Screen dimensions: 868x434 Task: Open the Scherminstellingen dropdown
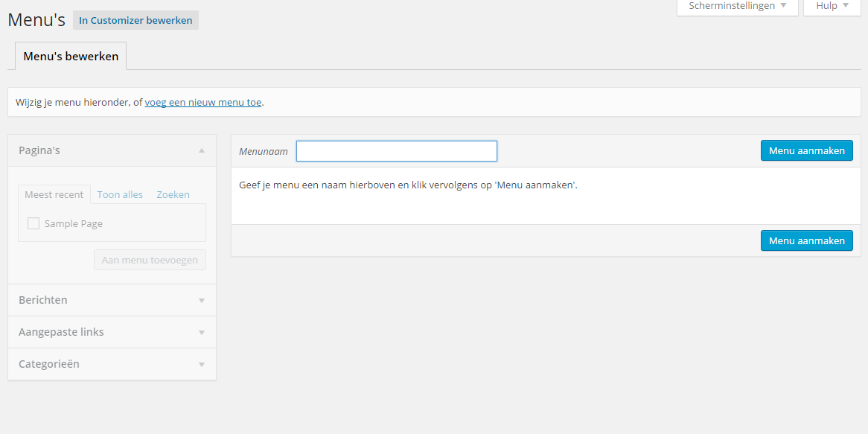click(737, 6)
